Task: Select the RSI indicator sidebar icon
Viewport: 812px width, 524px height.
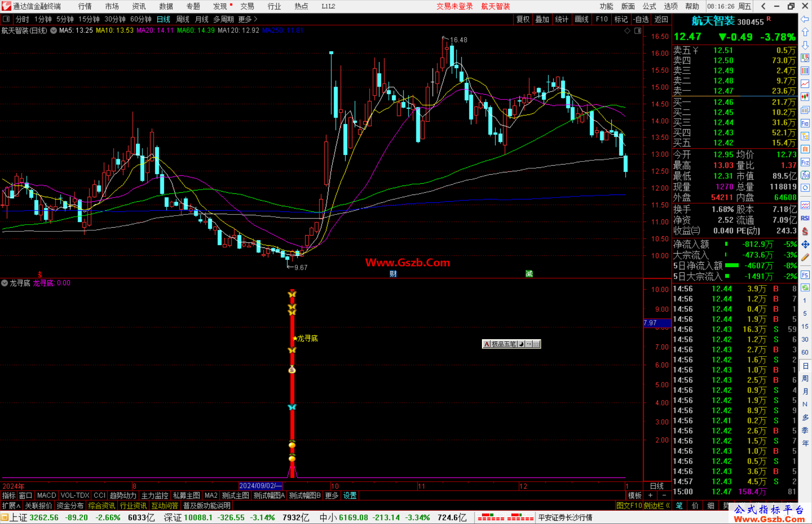Action: (805, 218)
